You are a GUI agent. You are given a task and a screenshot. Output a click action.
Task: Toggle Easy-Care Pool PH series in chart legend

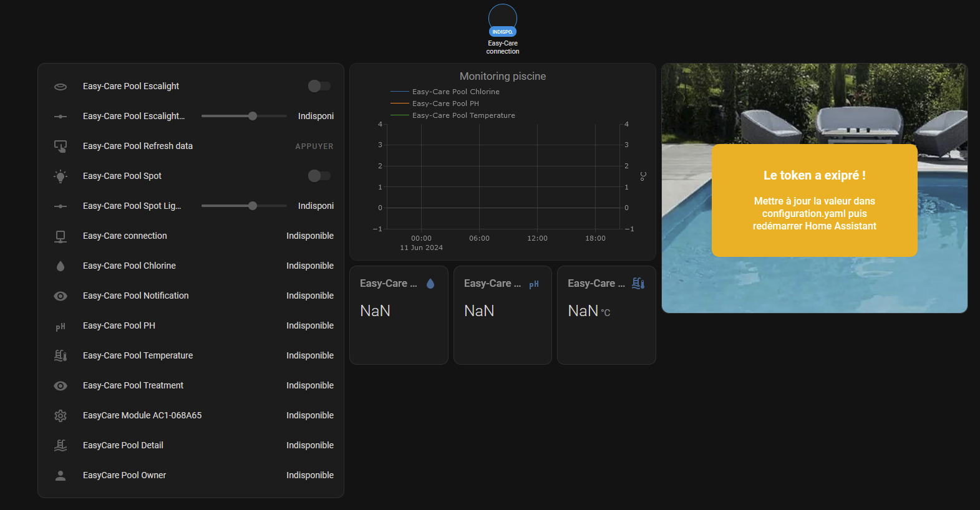435,103
